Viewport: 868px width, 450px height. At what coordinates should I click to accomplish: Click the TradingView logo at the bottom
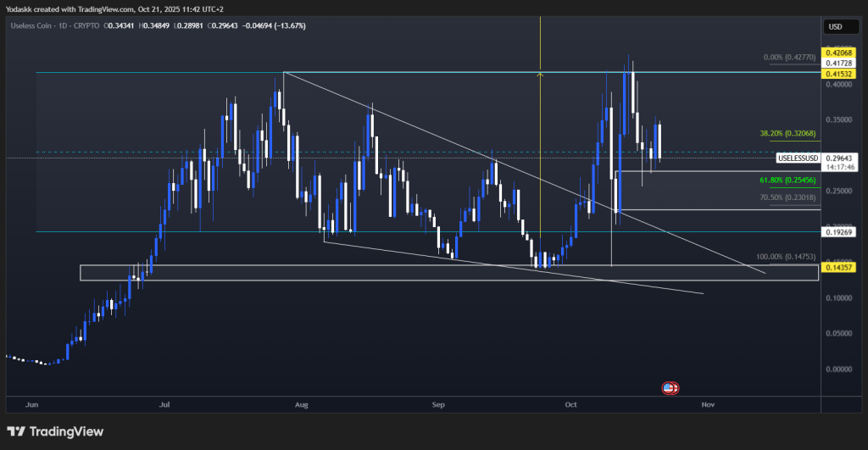pyautogui.click(x=55, y=431)
